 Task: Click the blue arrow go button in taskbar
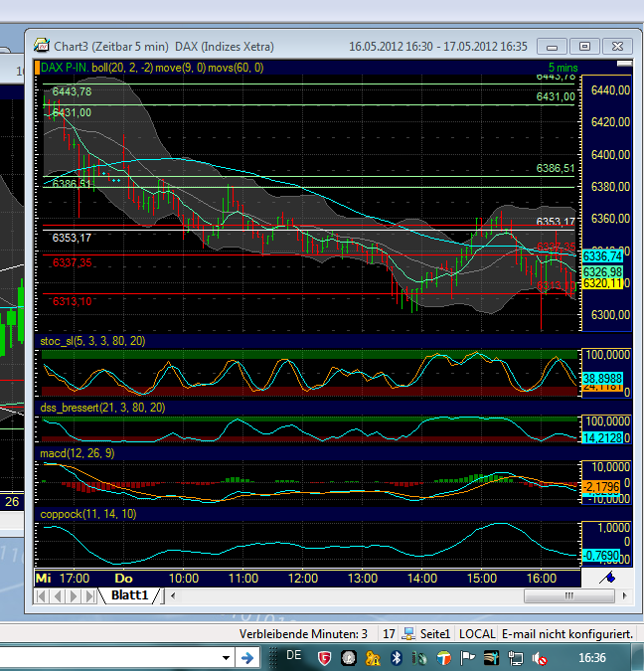point(247,658)
